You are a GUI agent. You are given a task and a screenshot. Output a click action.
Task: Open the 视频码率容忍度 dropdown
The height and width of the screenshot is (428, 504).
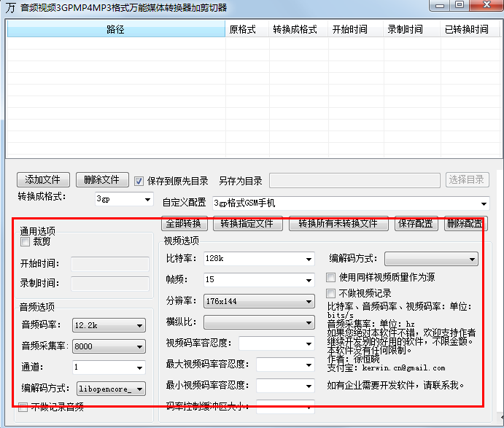click(x=276, y=343)
